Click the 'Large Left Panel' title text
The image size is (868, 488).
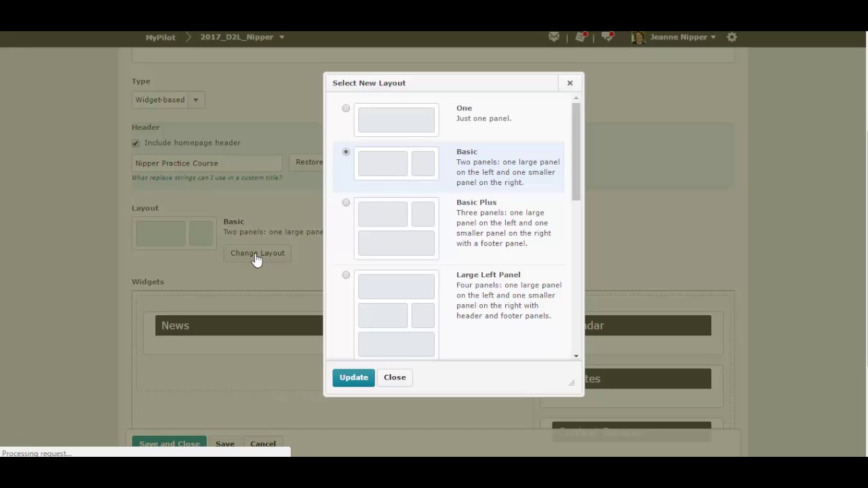(x=488, y=275)
